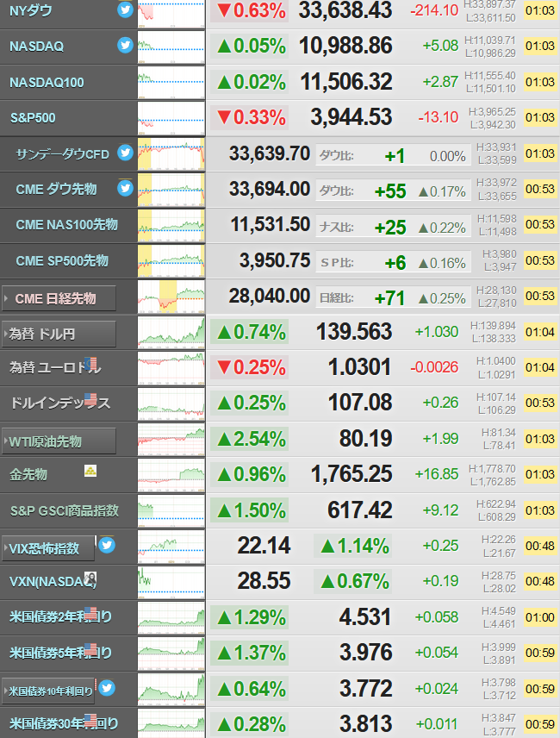The height and width of the screenshot is (738, 560).
Task: Click the Twitter icon next to NYダウ
Action: tap(125, 9)
